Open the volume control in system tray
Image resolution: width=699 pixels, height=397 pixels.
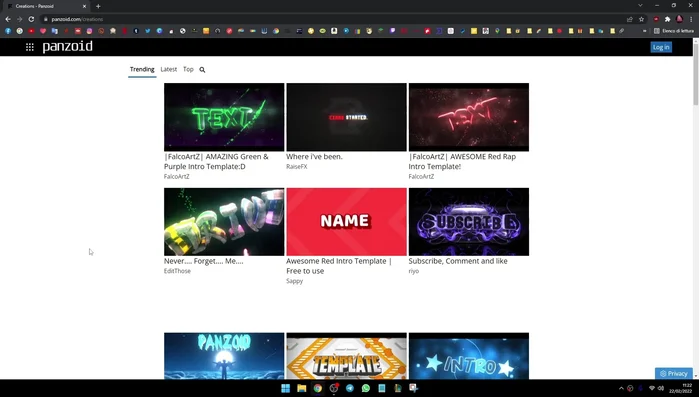661,388
